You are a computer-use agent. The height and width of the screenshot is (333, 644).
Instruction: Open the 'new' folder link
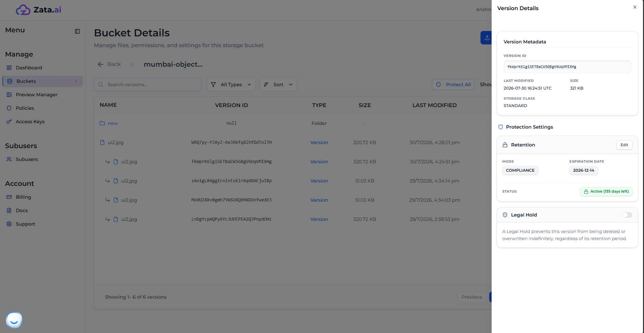coord(113,123)
